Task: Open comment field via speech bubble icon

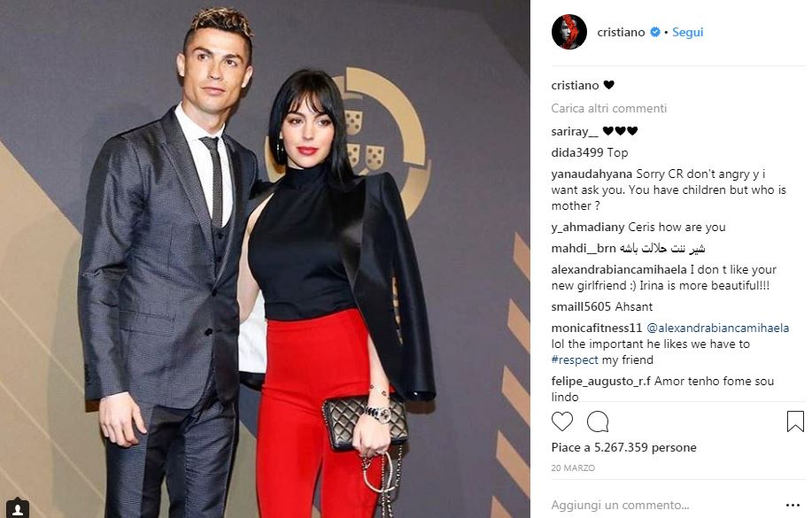Action: point(598,421)
